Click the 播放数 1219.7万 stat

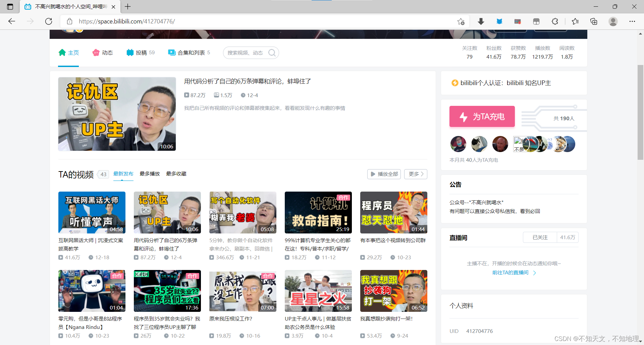click(x=542, y=53)
